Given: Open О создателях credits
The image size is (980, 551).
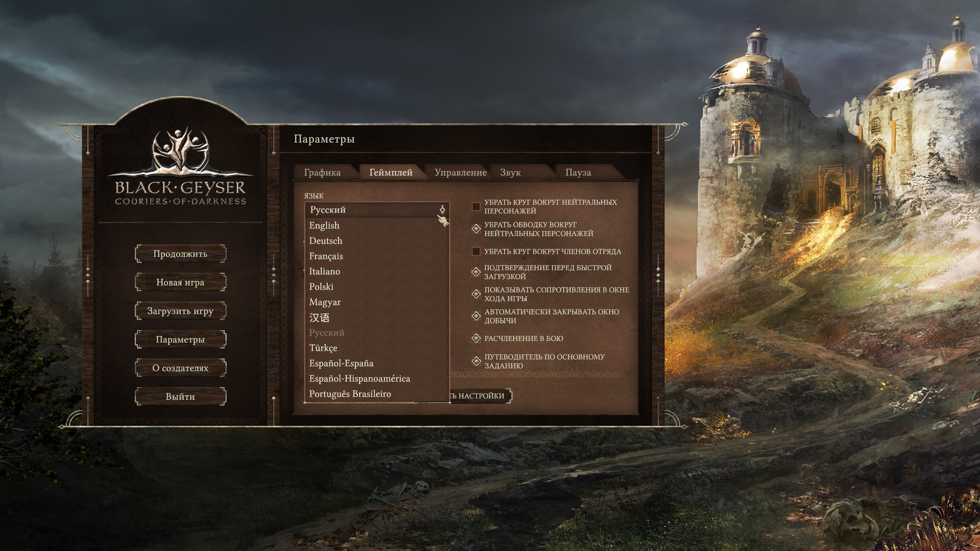Looking at the screenshot, I should (x=180, y=368).
